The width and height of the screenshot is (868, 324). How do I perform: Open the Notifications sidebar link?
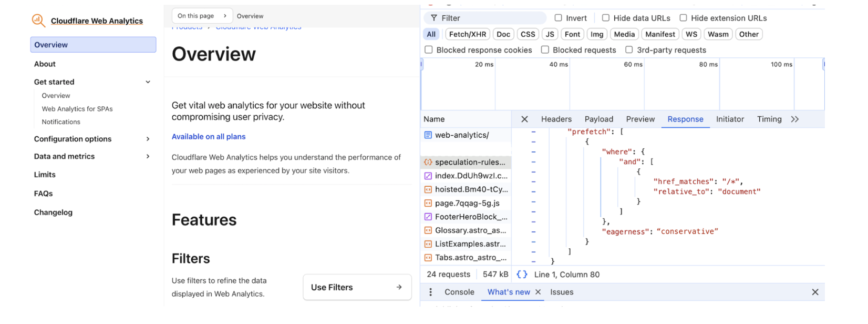pyautogui.click(x=61, y=122)
